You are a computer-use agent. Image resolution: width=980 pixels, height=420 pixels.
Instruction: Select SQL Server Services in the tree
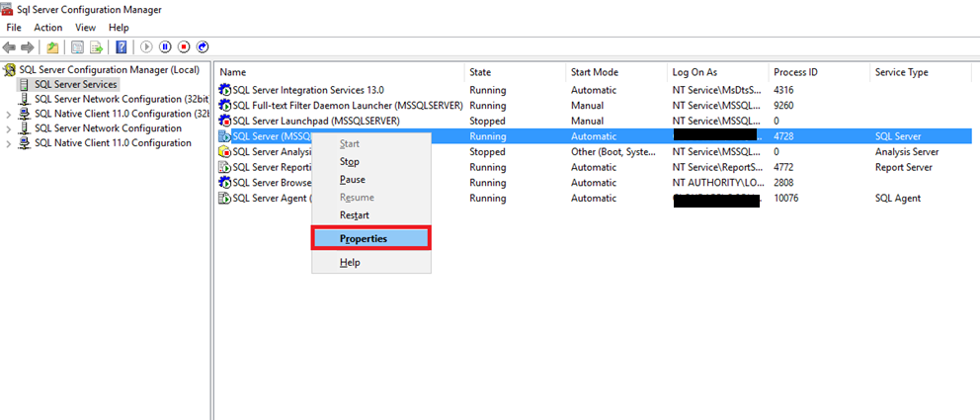(x=76, y=84)
